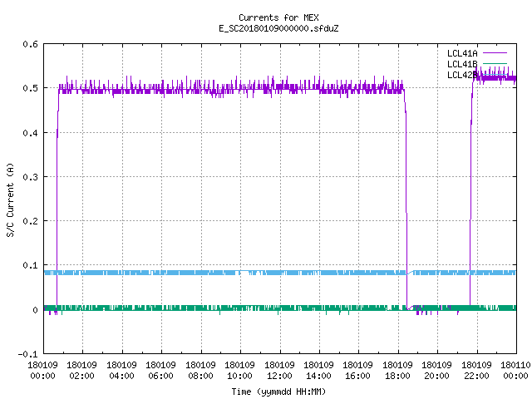
Task: Click the 180109 08:00 x-axis tick label
Action: 200,371
